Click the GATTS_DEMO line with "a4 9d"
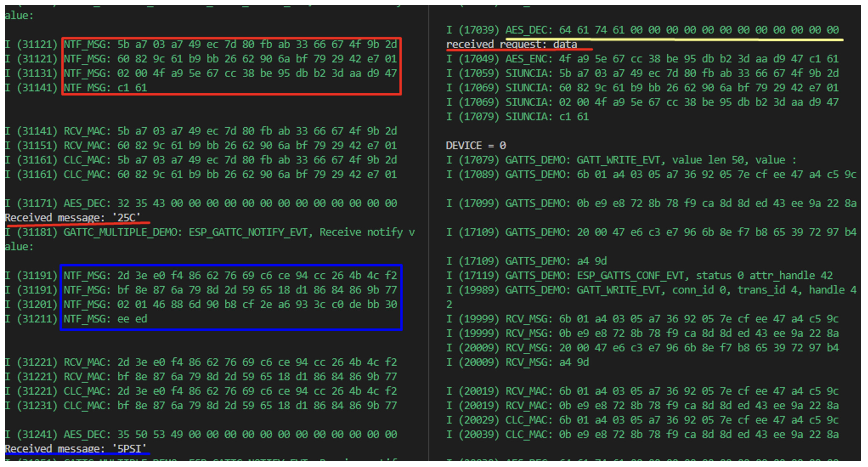This screenshot has width=868, height=467. coord(526,261)
